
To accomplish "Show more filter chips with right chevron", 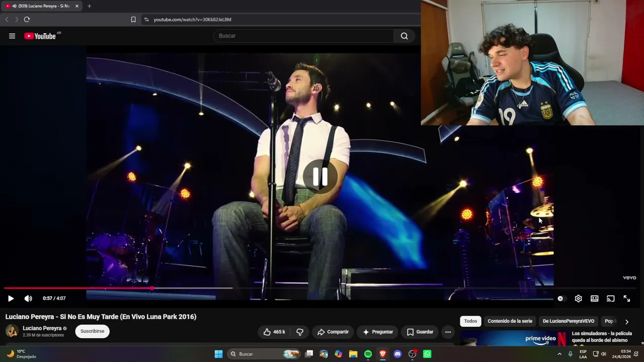I will point(627,322).
